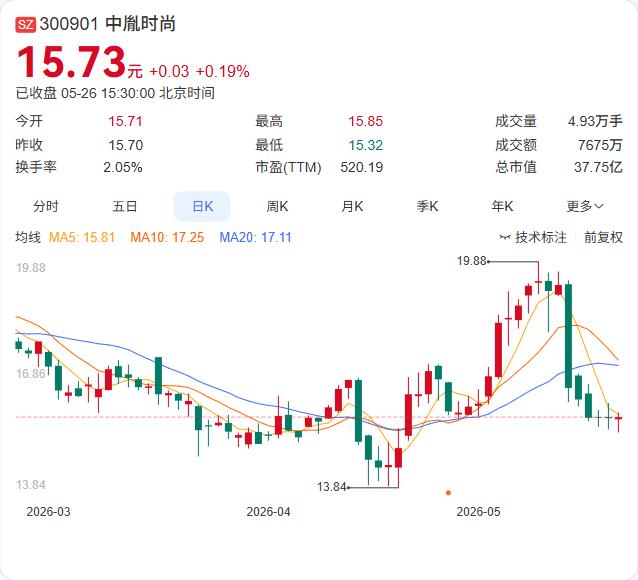638x580 pixels.
Task: Click the 最高 value 15.85
Action: pyautogui.click(x=365, y=121)
